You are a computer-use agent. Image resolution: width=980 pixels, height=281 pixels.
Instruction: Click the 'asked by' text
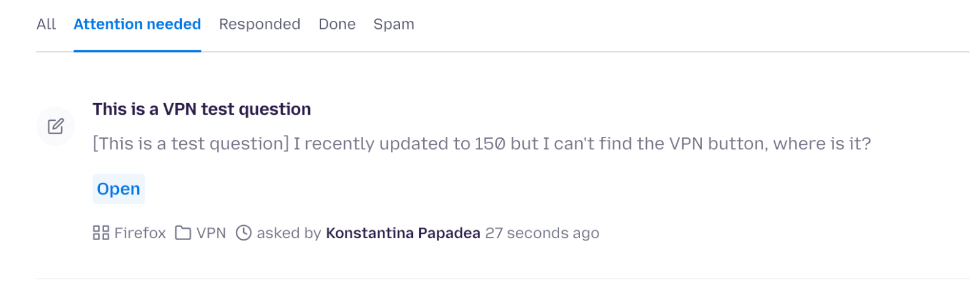pyautogui.click(x=288, y=233)
